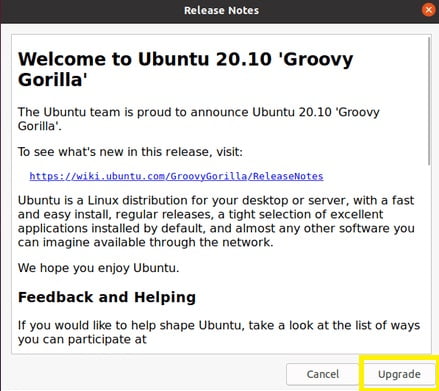Image resolution: width=439 pixels, height=391 pixels.
Task: Click the 'Ubuntu is a Linux distribution' paragraph
Action: click(x=216, y=221)
